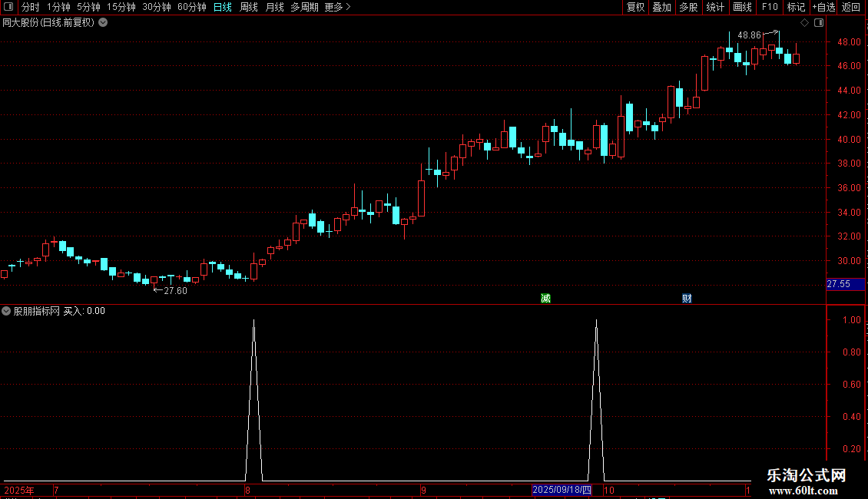The width and height of the screenshot is (868, 499).
Task: Toggle the side panel icon at chart top-right
Action: pos(819,23)
